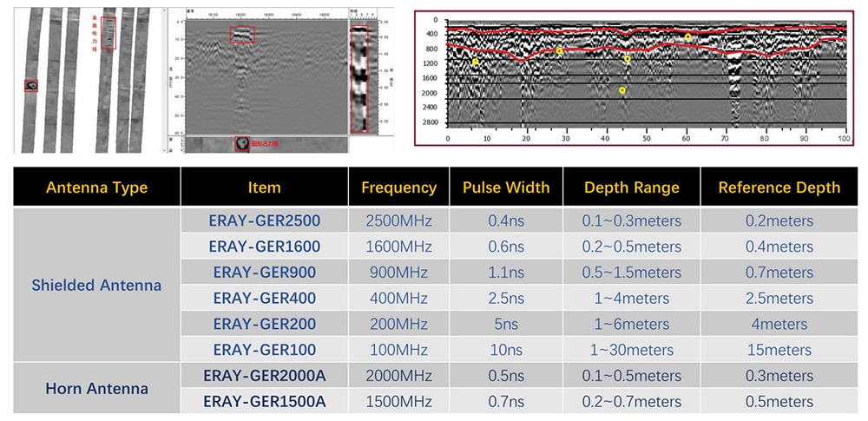The image size is (868, 421).
Task: Click the Frequency column header
Action: (x=398, y=187)
